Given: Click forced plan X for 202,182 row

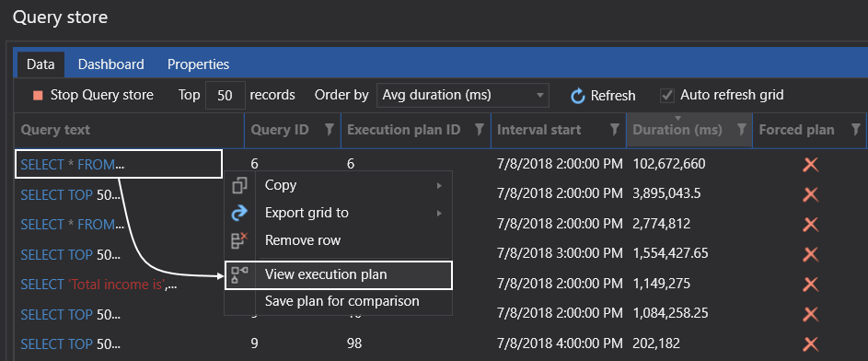Looking at the screenshot, I should [x=810, y=344].
